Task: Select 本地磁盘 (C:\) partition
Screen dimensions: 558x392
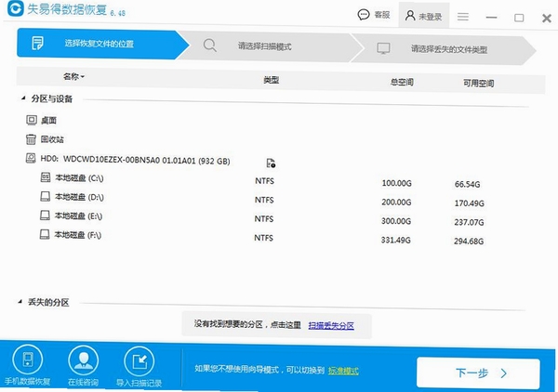Action: [x=79, y=178]
